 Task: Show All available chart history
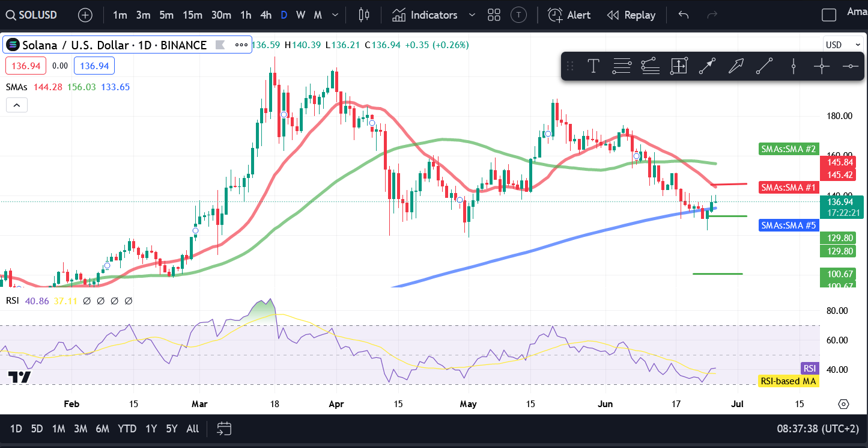pyautogui.click(x=193, y=429)
